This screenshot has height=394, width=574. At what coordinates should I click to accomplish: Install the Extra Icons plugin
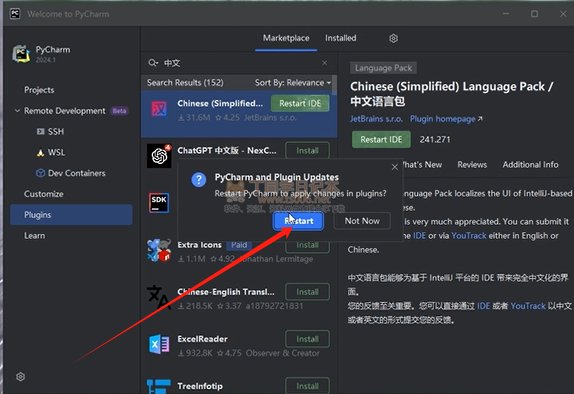[307, 246]
